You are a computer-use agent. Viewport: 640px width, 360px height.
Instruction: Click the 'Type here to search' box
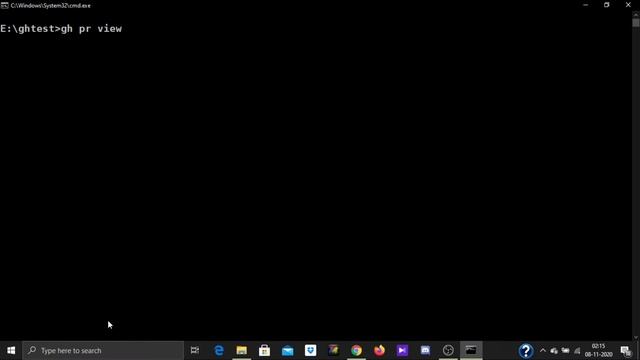coord(103,350)
